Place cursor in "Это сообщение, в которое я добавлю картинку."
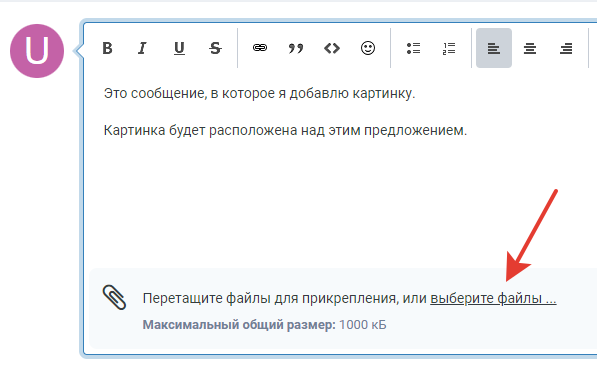Screen dimensions: 597x375 tap(259, 93)
